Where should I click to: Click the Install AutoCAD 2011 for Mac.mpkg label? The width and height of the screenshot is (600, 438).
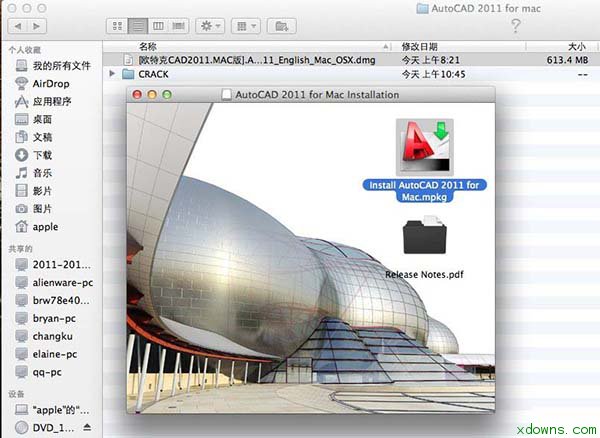424,191
